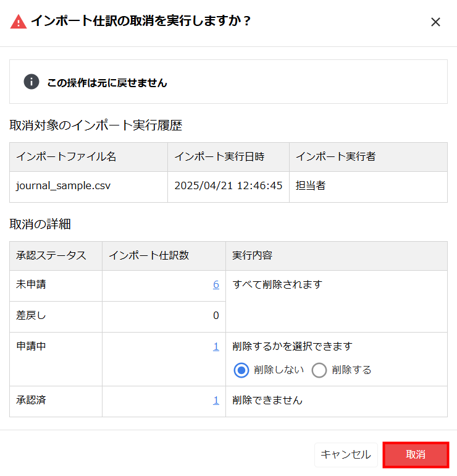
Task: Select the 削除する radio button
Action: 319,370
